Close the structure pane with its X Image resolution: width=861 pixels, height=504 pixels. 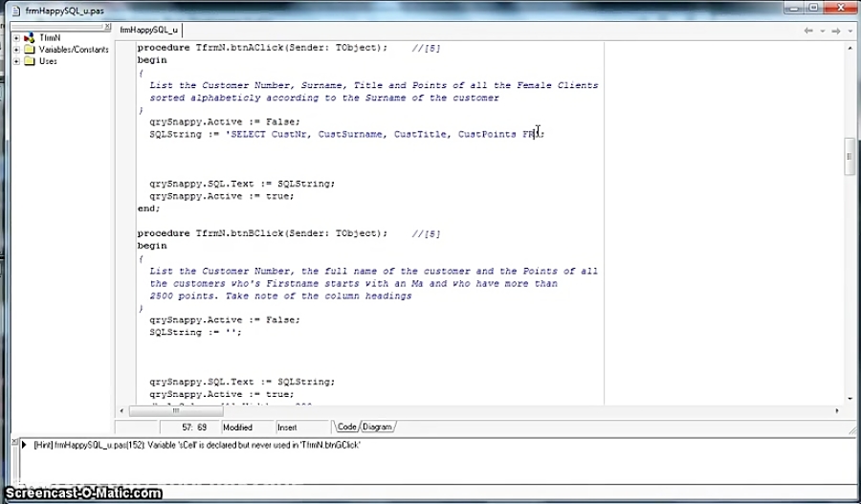(107, 27)
